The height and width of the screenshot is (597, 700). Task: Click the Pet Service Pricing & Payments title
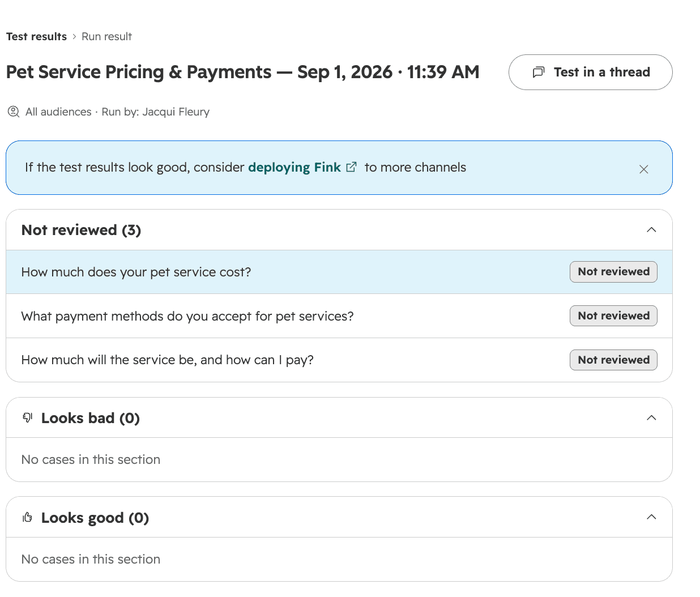[x=242, y=73]
